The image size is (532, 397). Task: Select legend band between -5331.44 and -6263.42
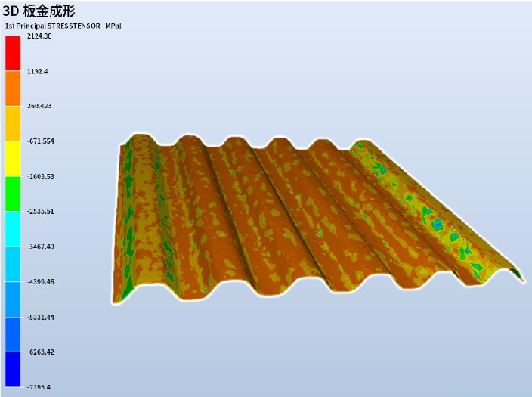(13, 334)
